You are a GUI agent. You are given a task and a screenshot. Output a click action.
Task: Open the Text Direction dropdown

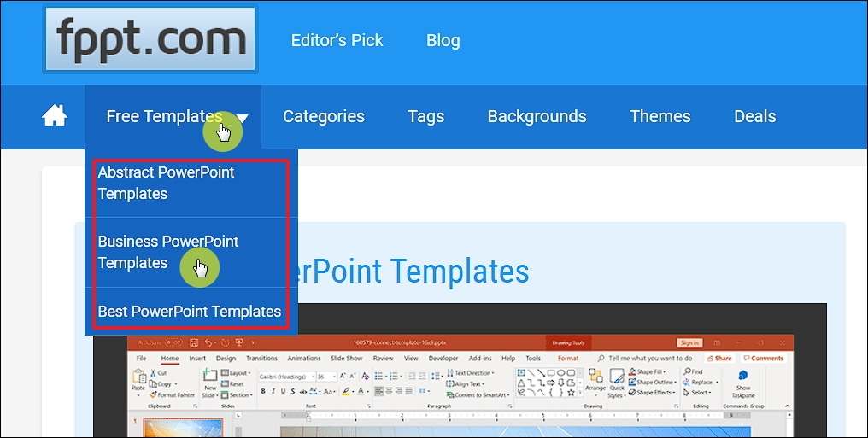tap(471, 373)
